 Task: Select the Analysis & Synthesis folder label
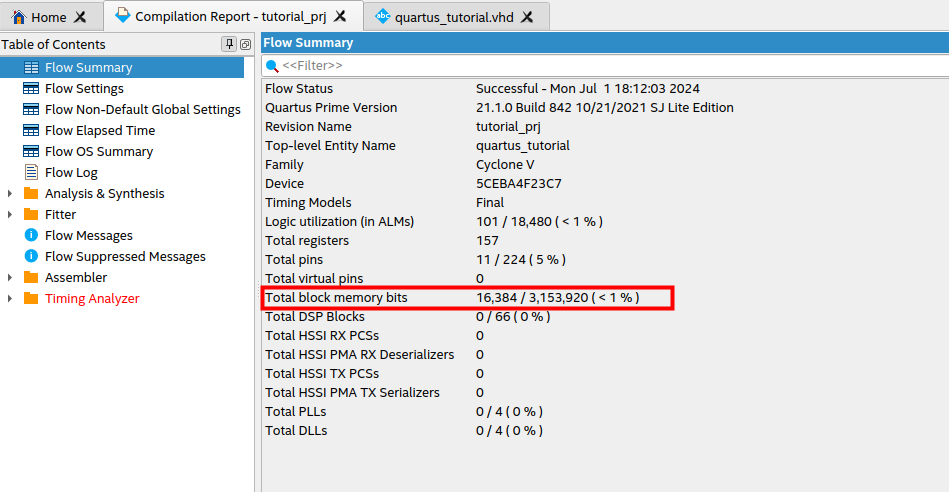click(105, 193)
